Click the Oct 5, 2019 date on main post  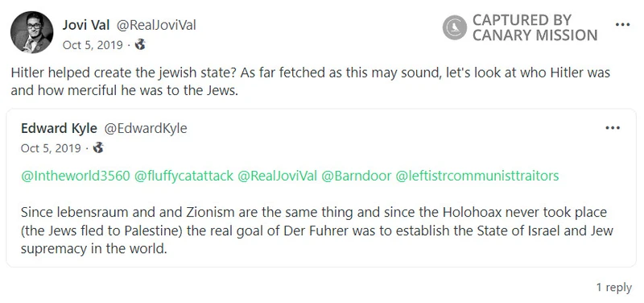click(x=93, y=45)
